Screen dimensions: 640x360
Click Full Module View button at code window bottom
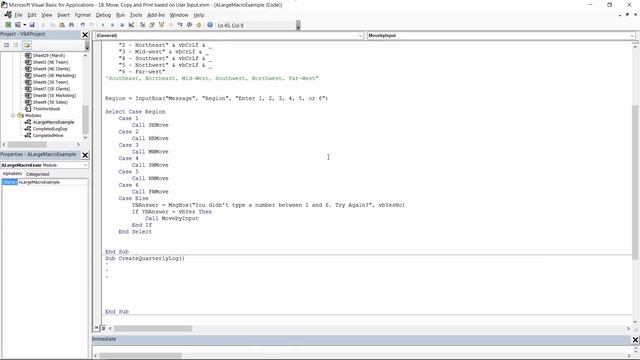tap(103, 328)
